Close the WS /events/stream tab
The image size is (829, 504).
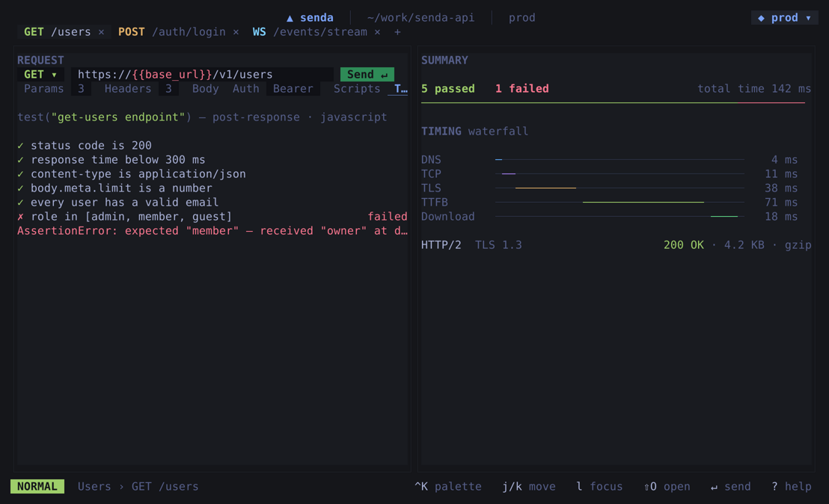(378, 31)
